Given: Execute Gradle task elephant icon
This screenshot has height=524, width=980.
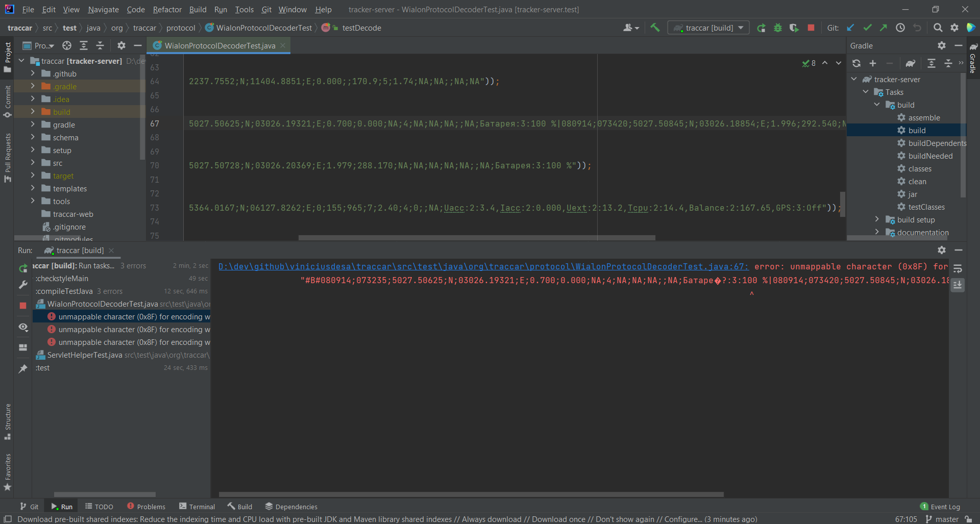Looking at the screenshot, I should tap(910, 63).
